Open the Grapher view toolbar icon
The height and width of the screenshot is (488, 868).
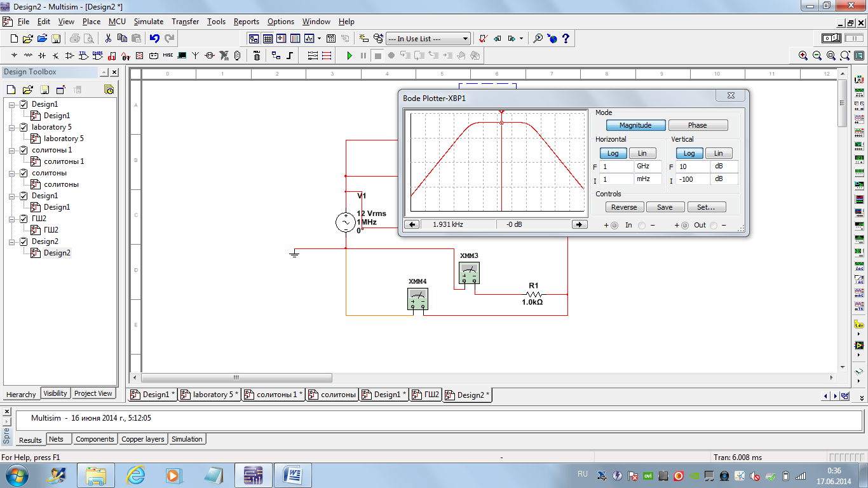(x=309, y=39)
